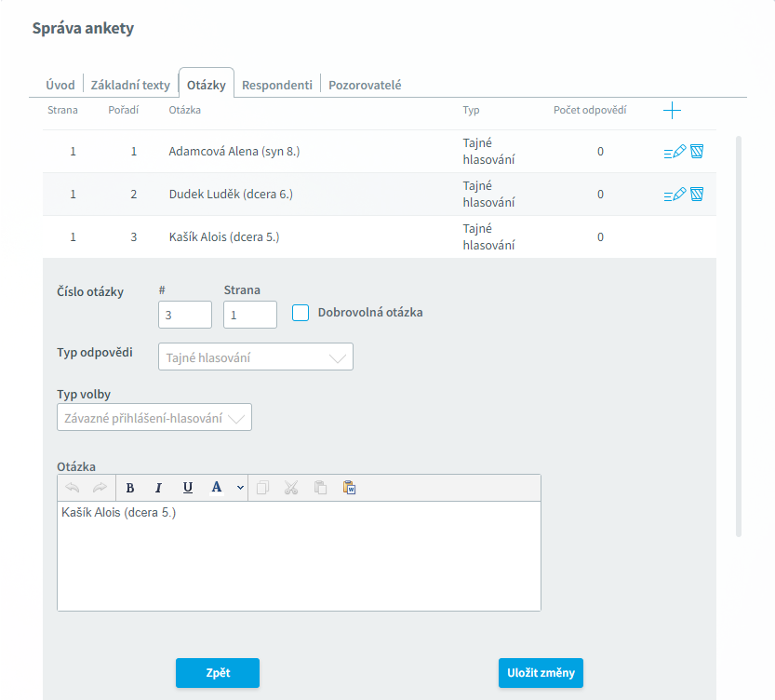Switch to the Respondenti tab
Viewport: 775px width, 700px height.
click(277, 85)
